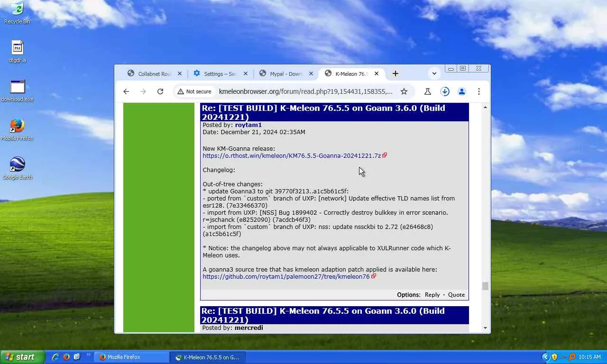
Task: Click mercredi's post title header
Action: [x=334, y=315]
